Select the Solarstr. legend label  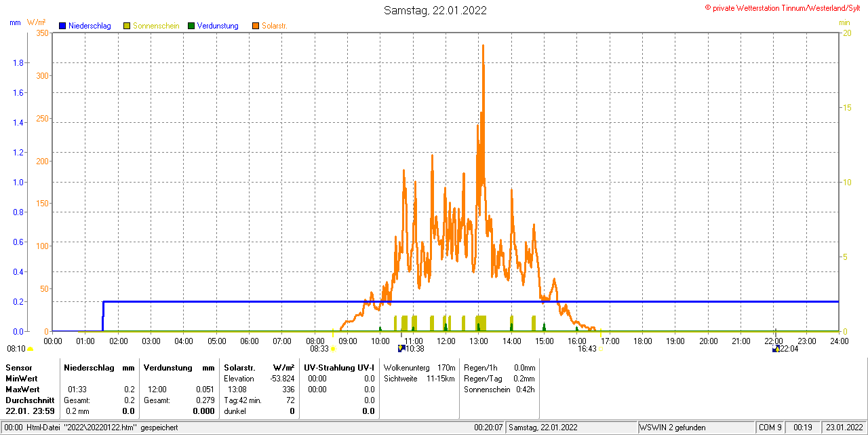tap(275, 26)
